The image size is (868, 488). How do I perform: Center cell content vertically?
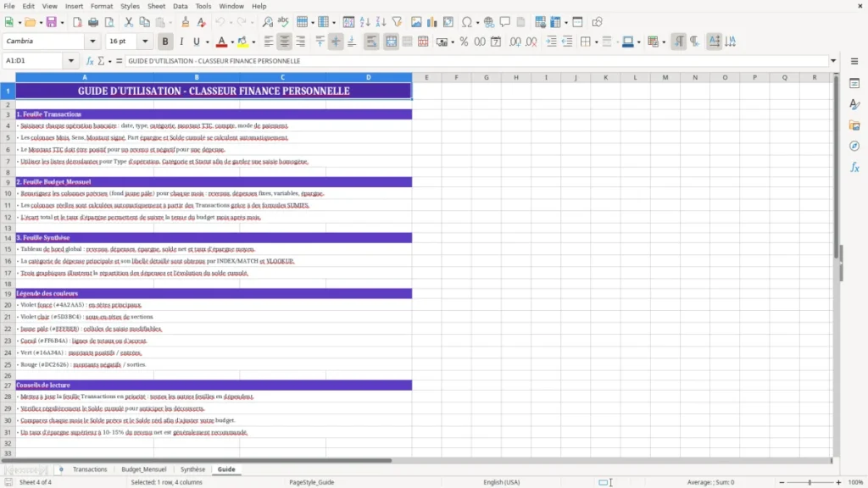point(336,42)
